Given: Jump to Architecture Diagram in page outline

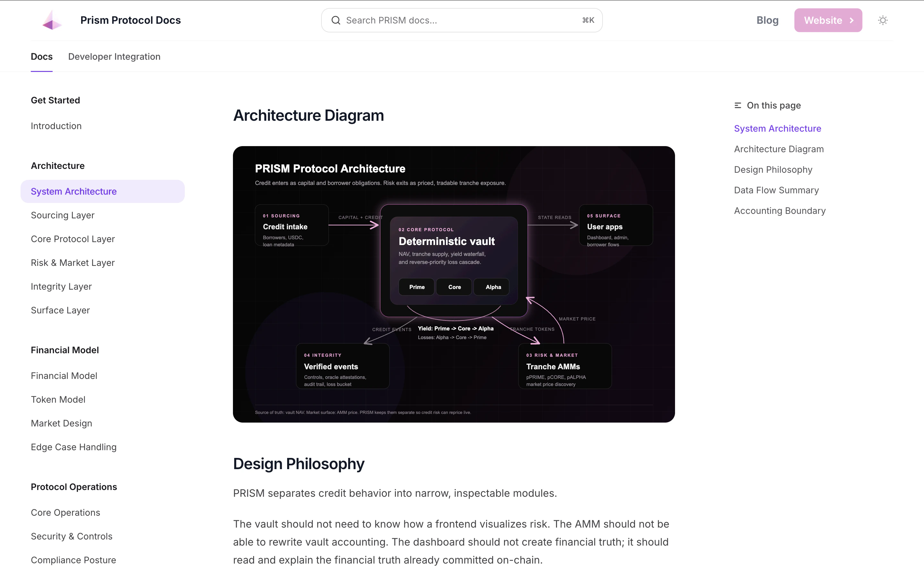Looking at the screenshot, I should click(x=779, y=149).
